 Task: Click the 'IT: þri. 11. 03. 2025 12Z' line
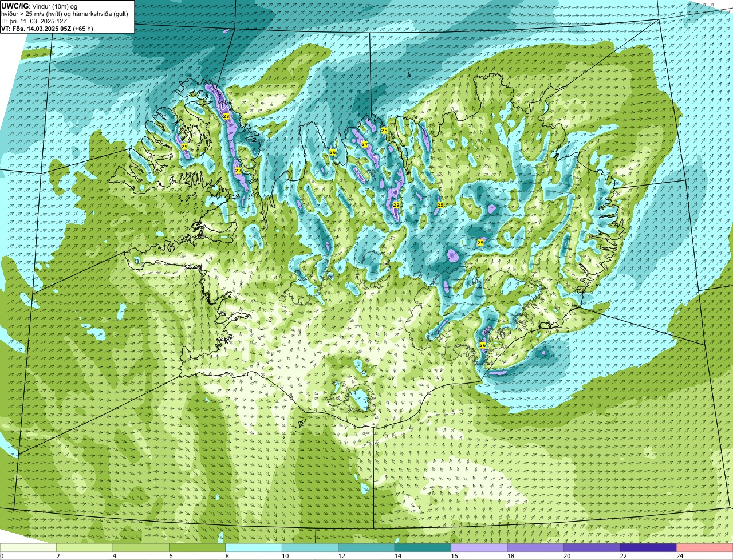[36, 21]
